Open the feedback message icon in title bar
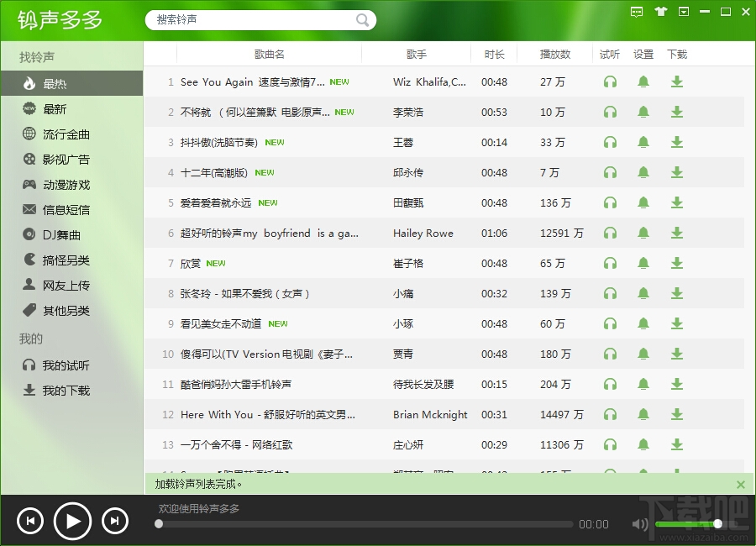The height and width of the screenshot is (546, 756). tap(637, 12)
